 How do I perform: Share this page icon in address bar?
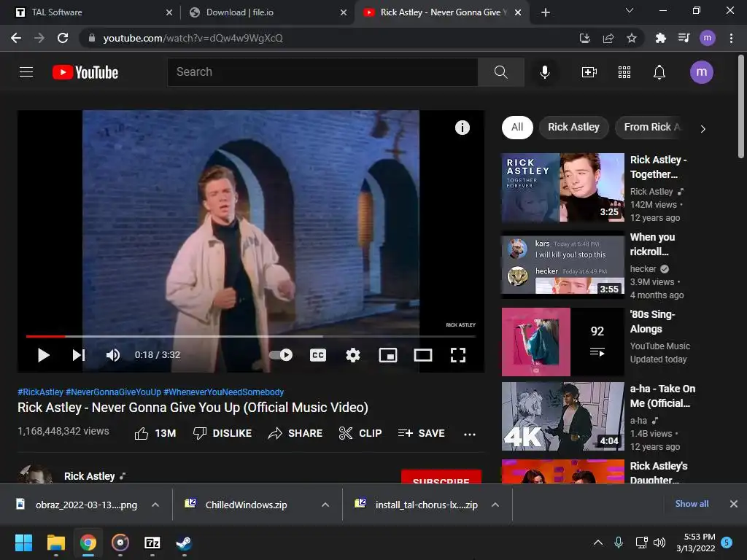coord(608,38)
